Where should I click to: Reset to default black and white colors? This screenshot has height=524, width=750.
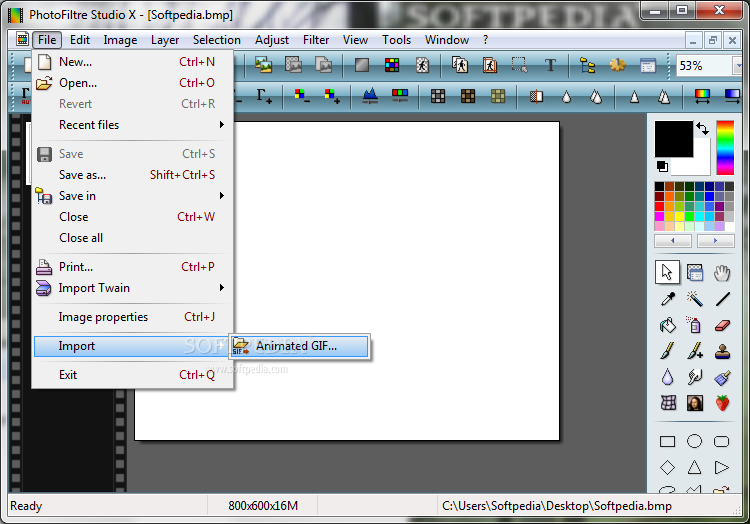(x=662, y=166)
